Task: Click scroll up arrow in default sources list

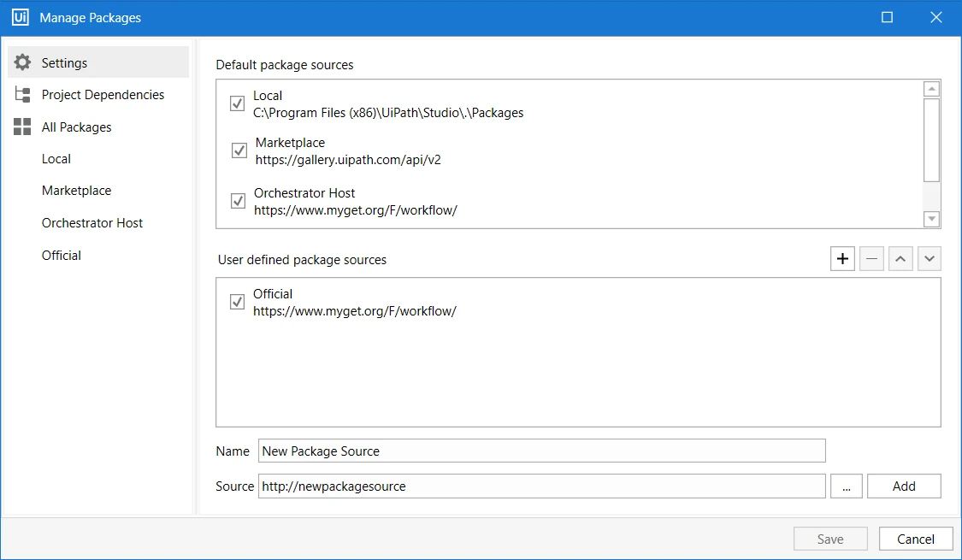Action: (x=931, y=89)
